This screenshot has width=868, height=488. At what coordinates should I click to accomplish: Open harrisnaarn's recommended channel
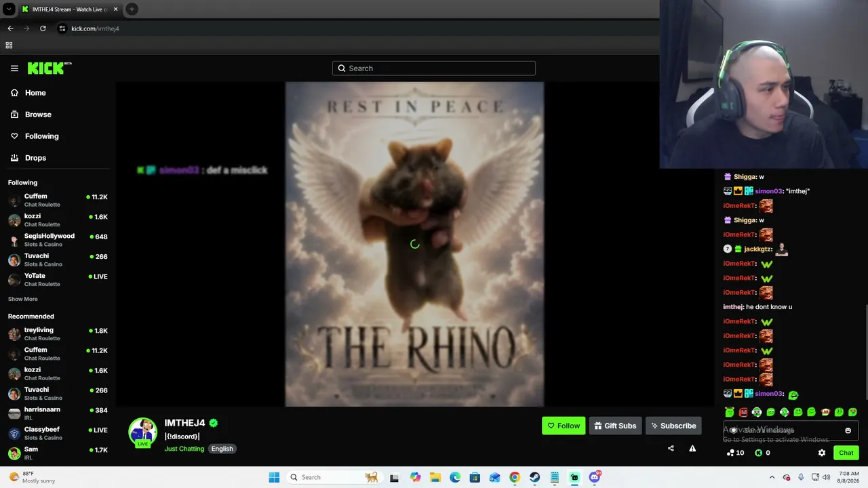coord(58,413)
